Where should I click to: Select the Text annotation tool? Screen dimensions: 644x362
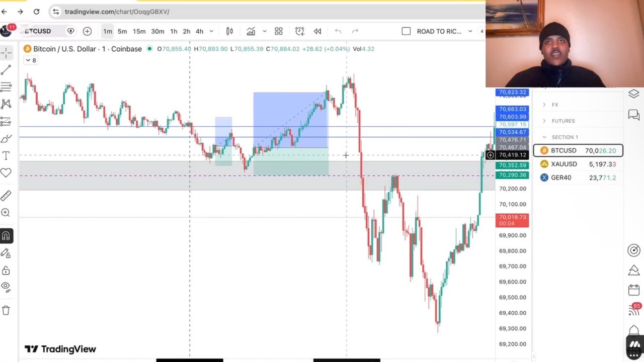coord(6,156)
